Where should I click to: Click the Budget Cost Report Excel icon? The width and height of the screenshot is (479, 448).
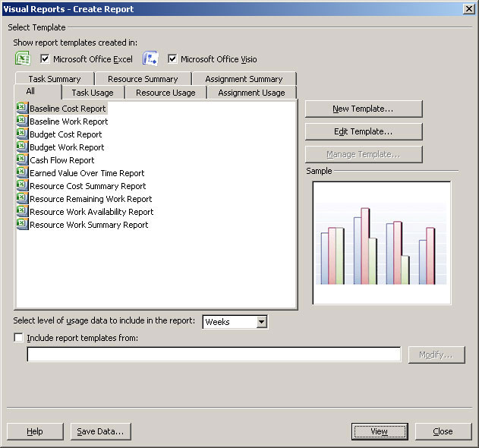22,134
